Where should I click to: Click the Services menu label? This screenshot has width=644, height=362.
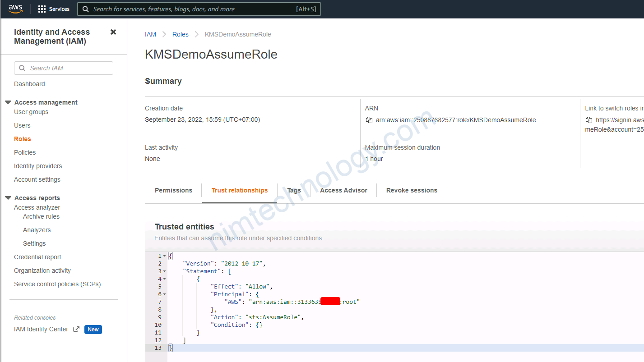[x=59, y=9]
